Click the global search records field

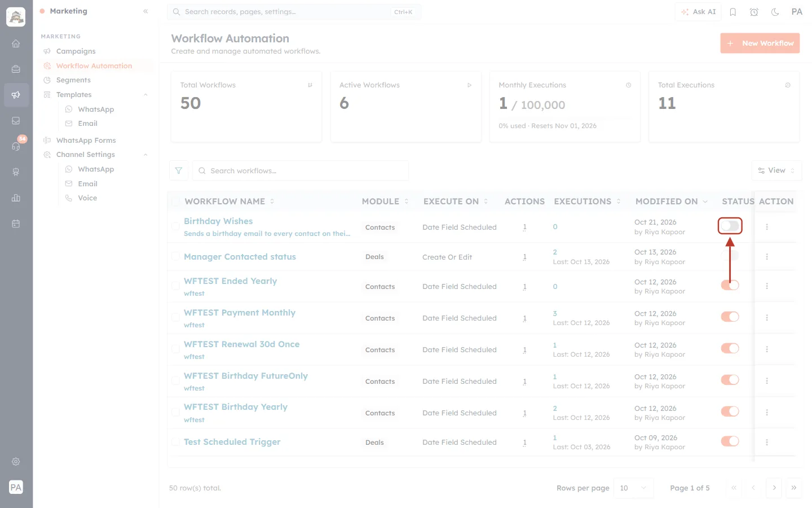click(294, 12)
